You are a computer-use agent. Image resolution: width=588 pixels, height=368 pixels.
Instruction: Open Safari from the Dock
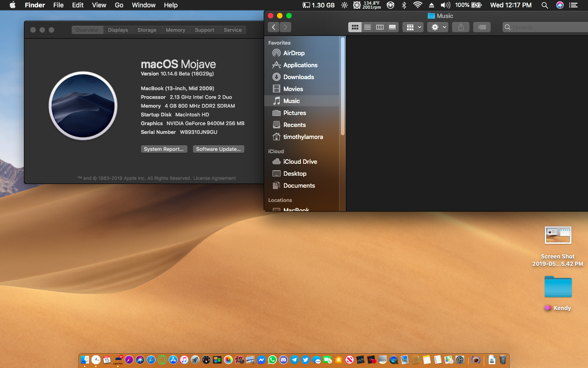pyautogui.click(x=151, y=360)
